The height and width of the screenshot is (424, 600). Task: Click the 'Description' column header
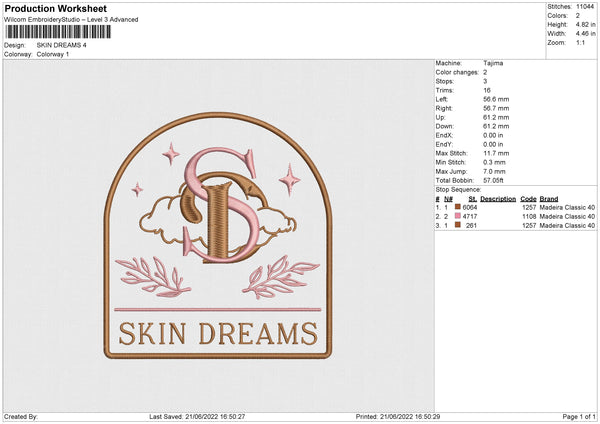[x=498, y=199]
